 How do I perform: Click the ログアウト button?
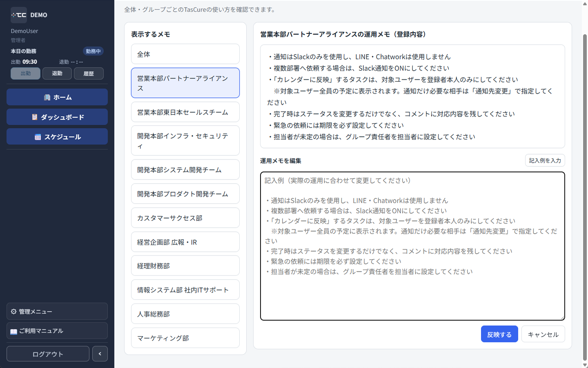[48, 354]
